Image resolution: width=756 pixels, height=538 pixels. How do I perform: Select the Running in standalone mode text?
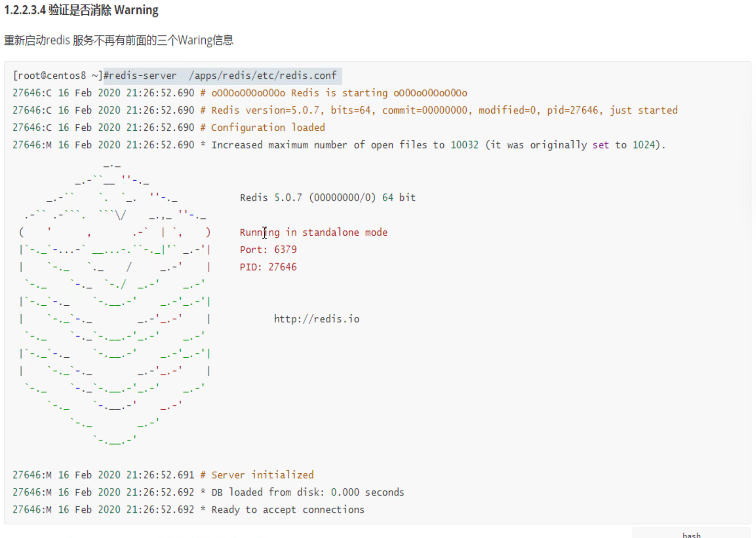point(313,232)
